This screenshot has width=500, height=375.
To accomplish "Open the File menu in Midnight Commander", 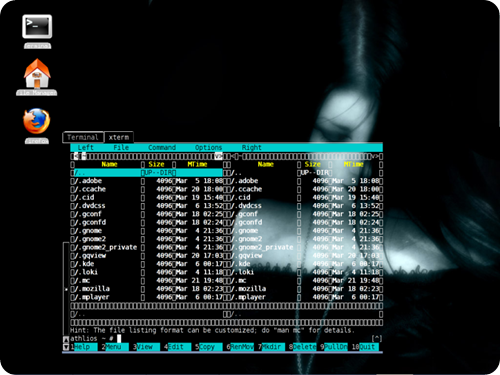I will click(x=121, y=148).
